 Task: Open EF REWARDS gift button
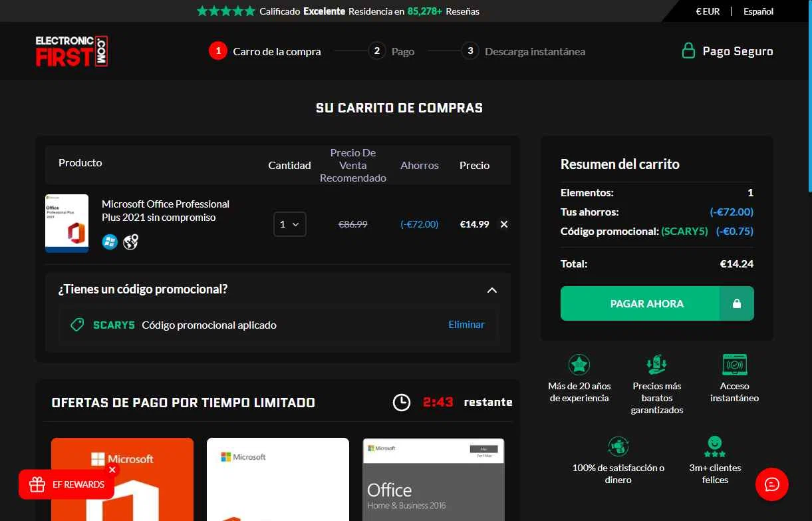click(x=67, y=484)
